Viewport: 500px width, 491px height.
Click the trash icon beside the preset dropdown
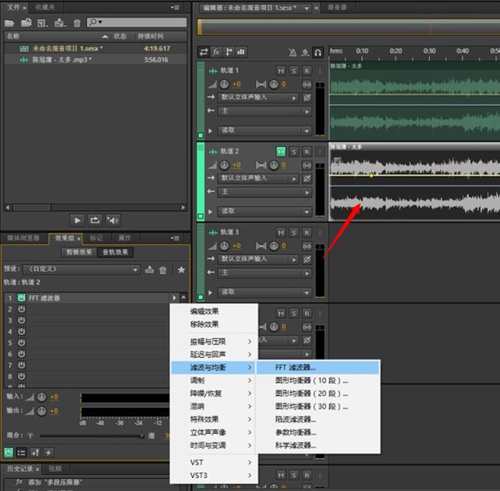(x=163, y=269)
